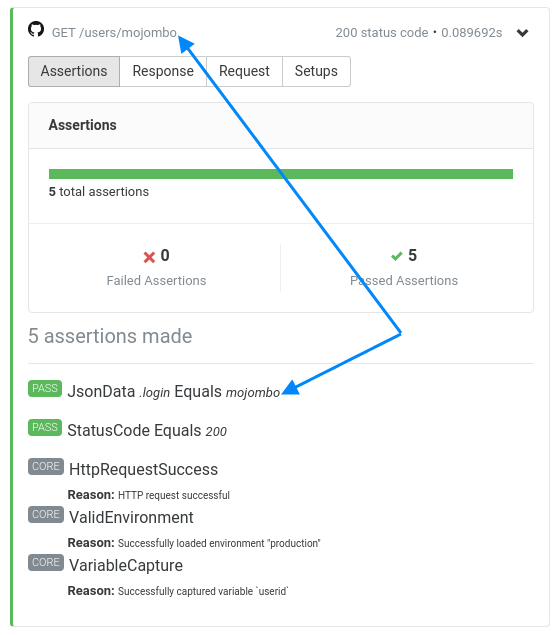This screenshot has height=635, width=558.
Task: Click the Failed Assertions label
Action: 156,281
